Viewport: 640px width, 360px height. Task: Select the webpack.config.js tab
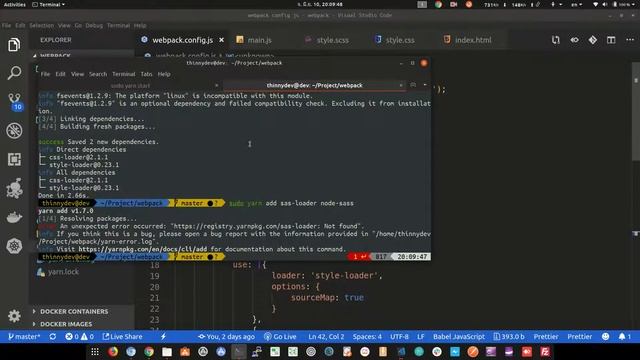point(182,40)
